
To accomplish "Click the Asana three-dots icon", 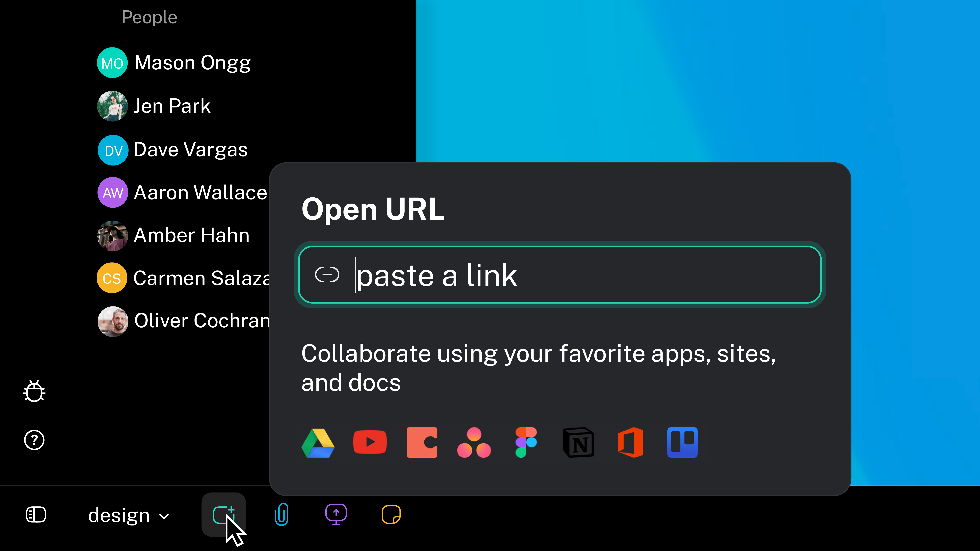I will (474, 443).
